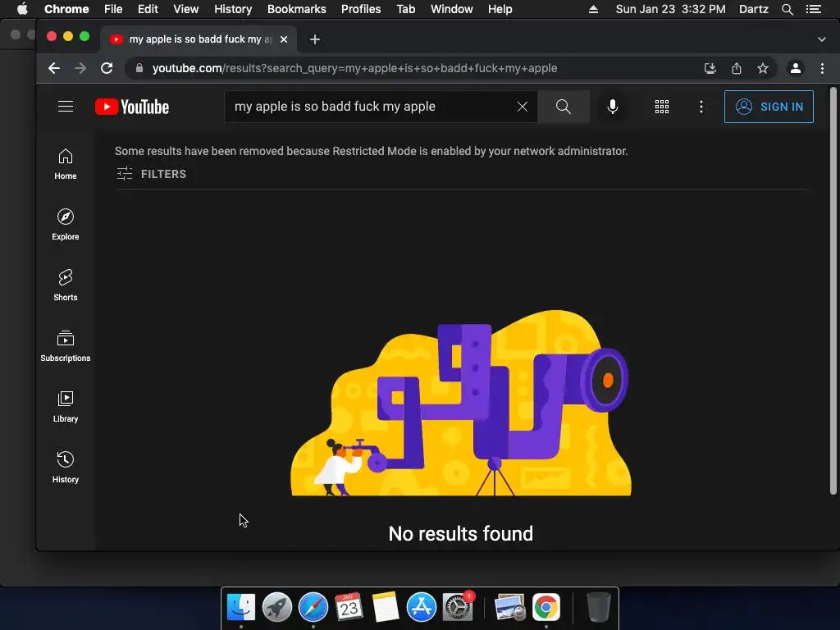The image size is (840, 630).
Task: Clear the search box with X
Action: tap(523, 107)
